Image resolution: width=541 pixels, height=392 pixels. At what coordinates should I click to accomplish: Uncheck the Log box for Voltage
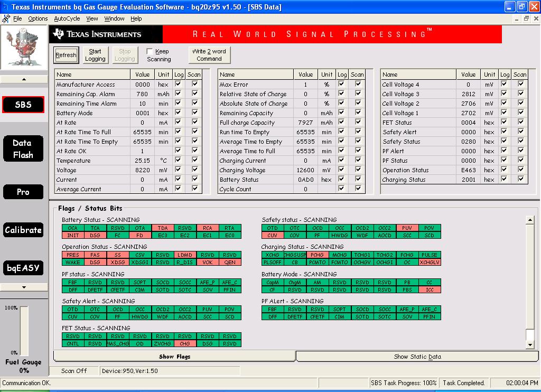(x=178, y=170)
